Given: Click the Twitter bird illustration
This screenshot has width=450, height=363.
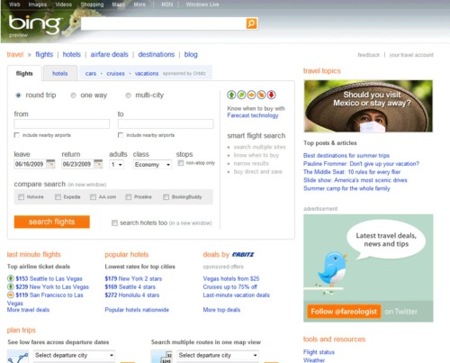Looking at the screenshot, I should pos(333,269).
